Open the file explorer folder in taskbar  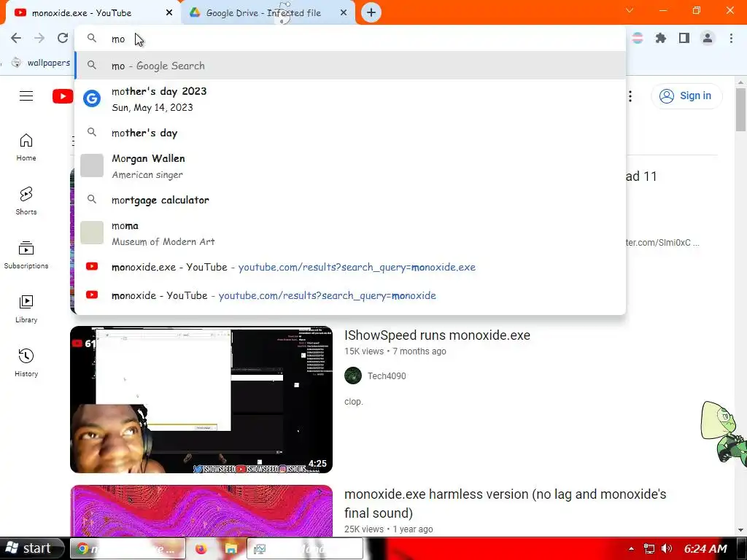[x=231, y=549]
